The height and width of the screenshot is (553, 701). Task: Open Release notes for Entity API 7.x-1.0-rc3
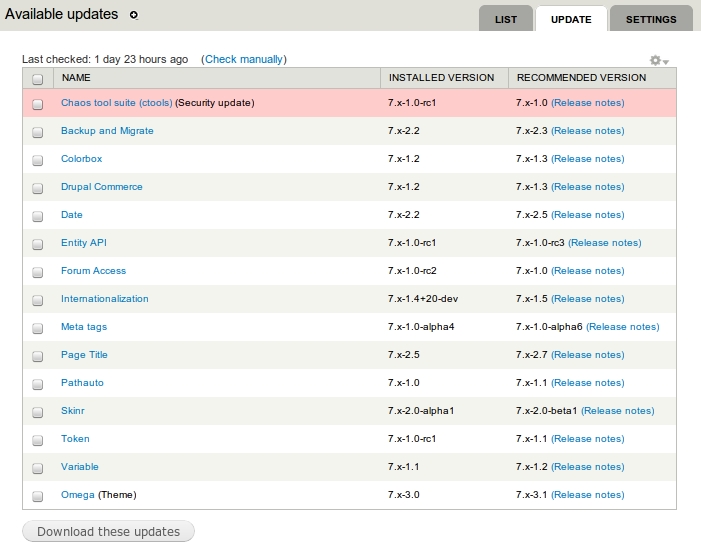(x=604, y=243)
